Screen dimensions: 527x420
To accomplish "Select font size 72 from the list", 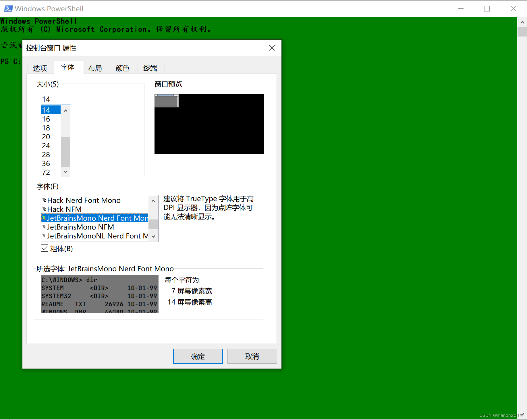I will point(46,172).
